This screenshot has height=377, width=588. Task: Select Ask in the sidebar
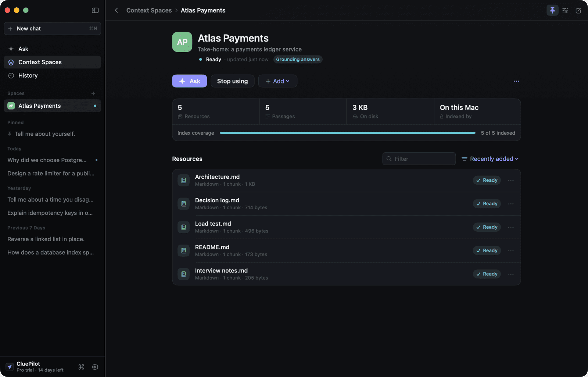52,49
